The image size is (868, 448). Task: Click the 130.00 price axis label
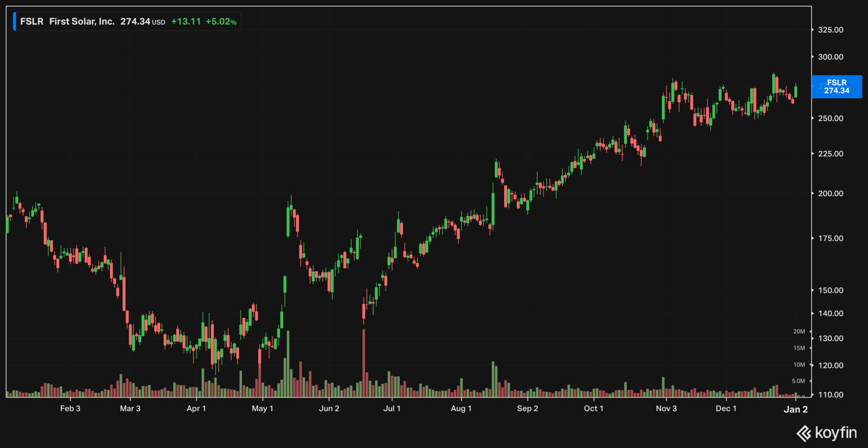click(x=830, y=338)
